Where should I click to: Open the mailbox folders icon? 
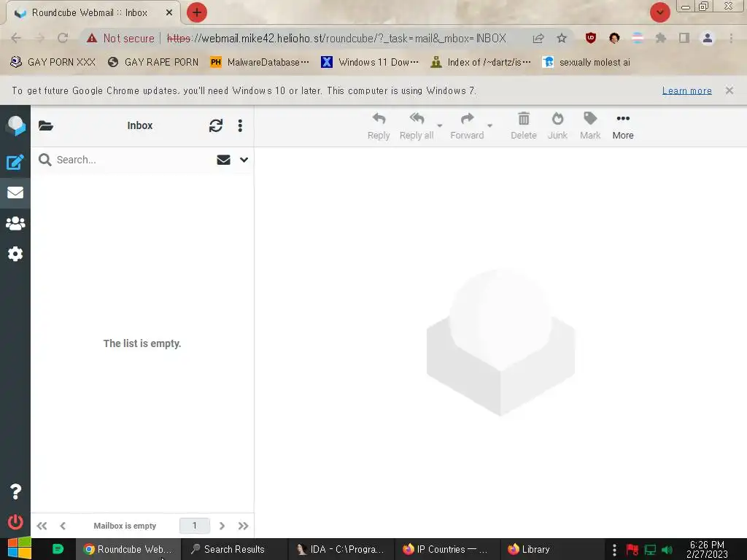point(46,125)
